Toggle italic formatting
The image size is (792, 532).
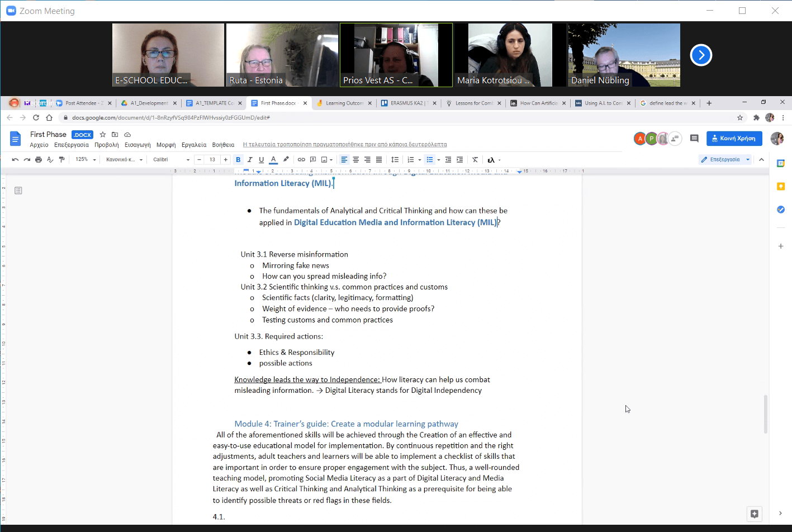coord(250,160)
